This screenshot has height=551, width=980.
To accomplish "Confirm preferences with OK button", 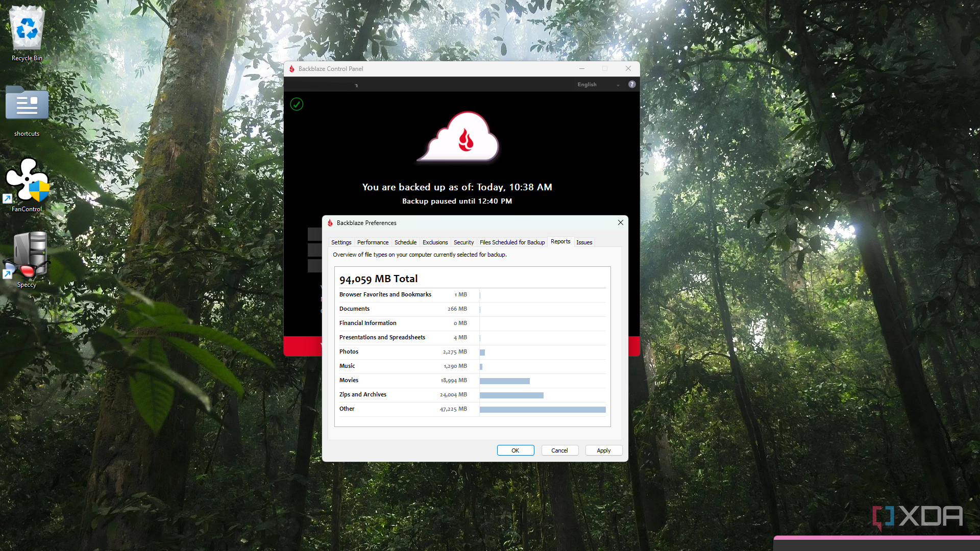I will click(516, 450).
